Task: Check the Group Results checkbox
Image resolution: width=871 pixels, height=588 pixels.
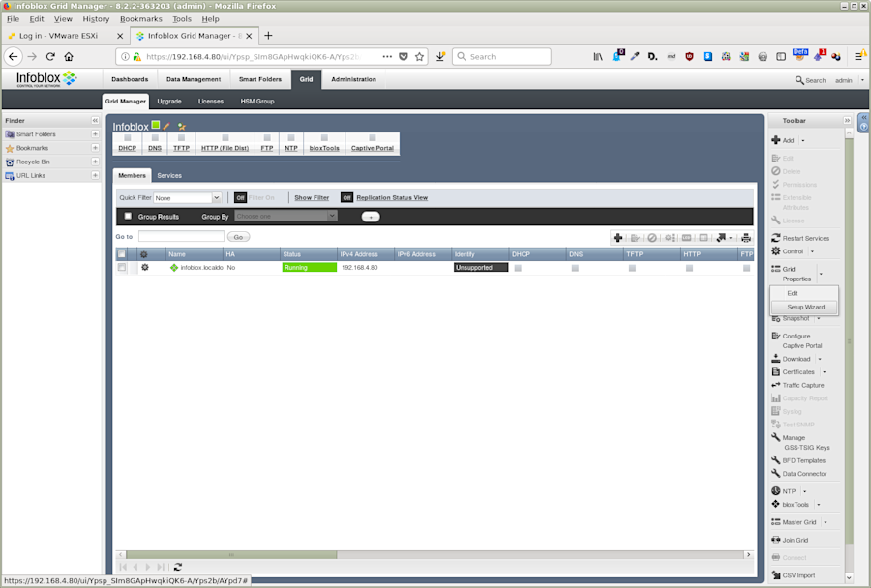Action: point(128,216)
